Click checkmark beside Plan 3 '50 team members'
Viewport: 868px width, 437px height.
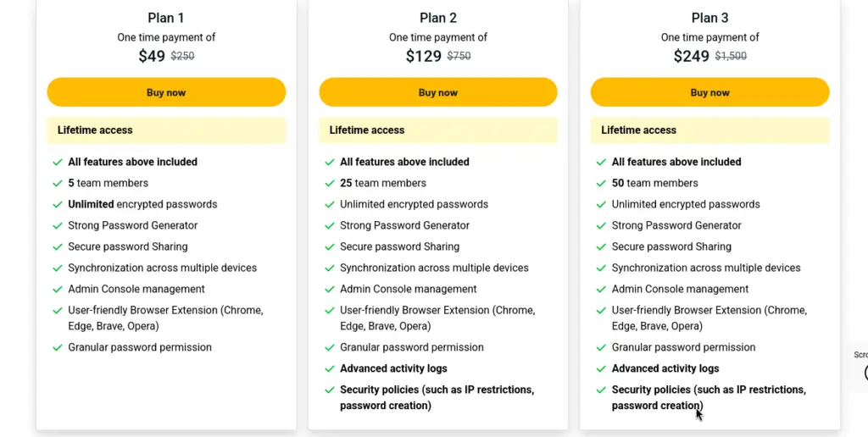pyautogui.click(x=601, y=184)
